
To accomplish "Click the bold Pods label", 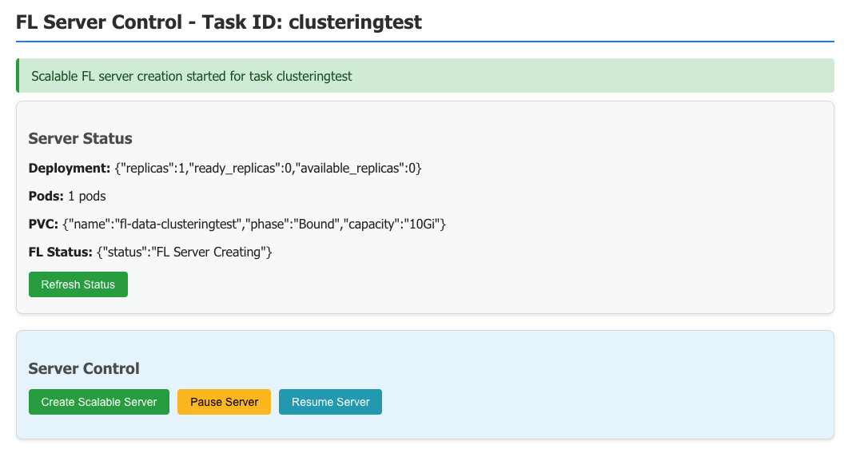I will 46,196.
